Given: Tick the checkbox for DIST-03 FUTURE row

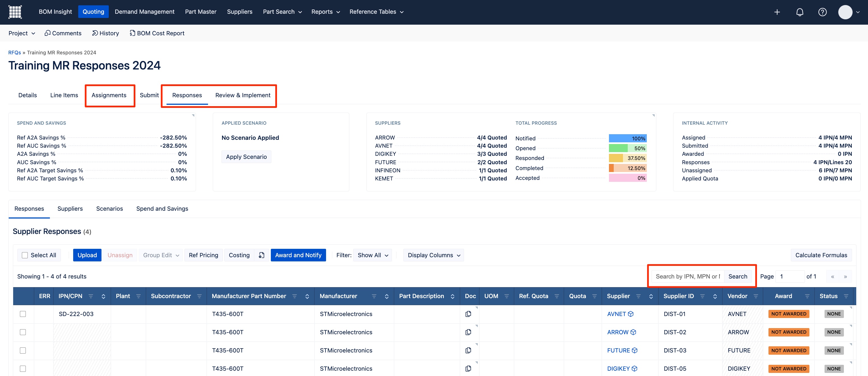Looking at the screenshot, I should pyautogui.click(x=23, y=351).
